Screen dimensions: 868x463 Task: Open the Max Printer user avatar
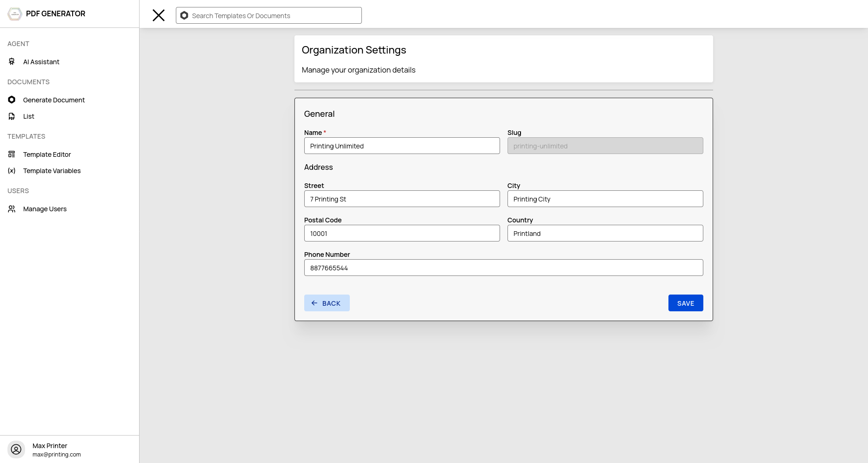click(16, 450)
